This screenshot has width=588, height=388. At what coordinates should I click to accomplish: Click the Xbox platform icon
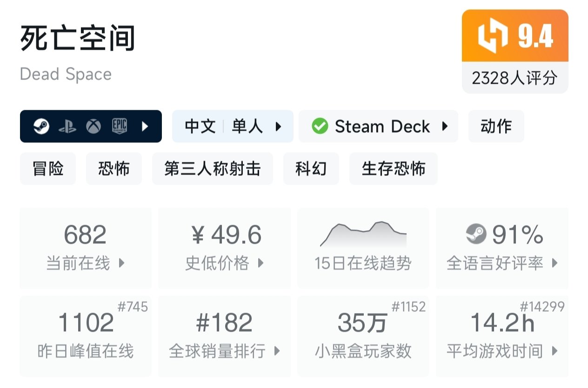point(94,127)
